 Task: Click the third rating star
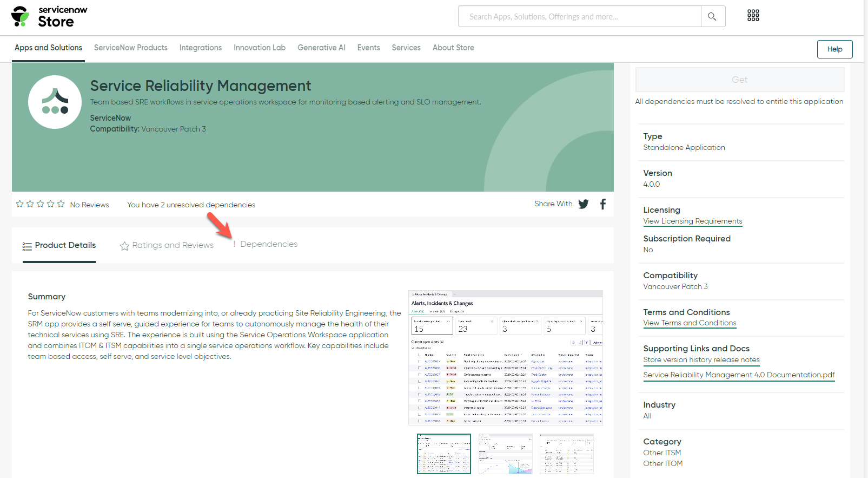[41, 204]
